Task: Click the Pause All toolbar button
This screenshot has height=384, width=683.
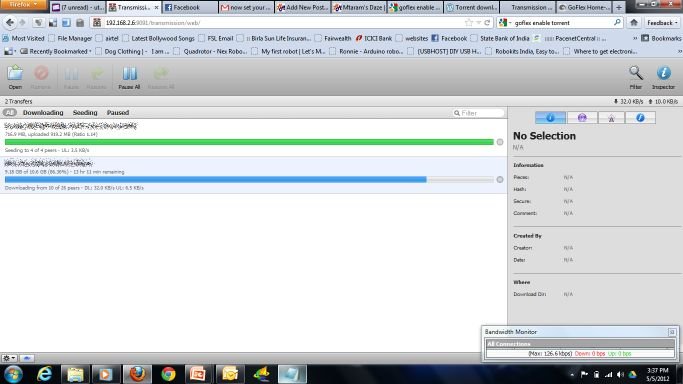Action: click(x=129, y=78)
